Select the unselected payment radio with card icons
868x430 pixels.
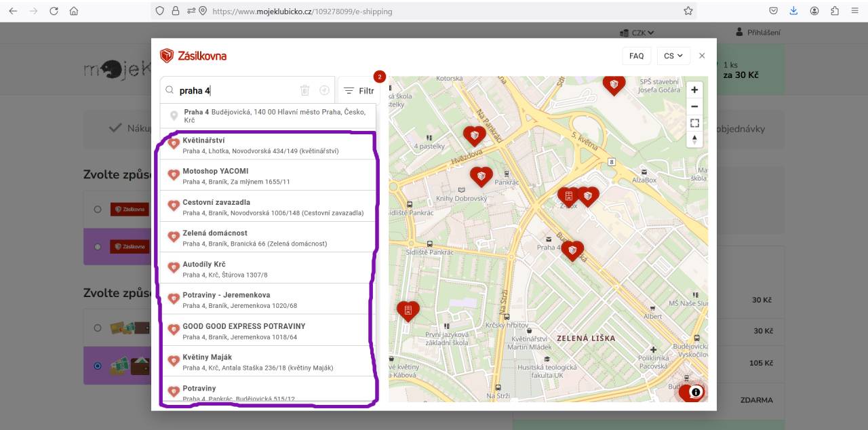tap(98, 328)
